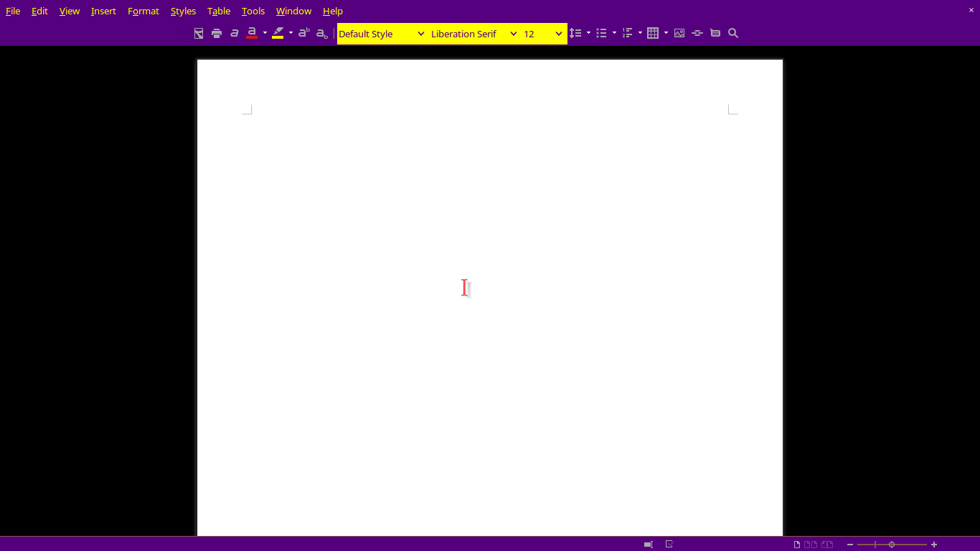Click the insert page break icon
This screenshot has height=551, width=980.
(697, 33)
